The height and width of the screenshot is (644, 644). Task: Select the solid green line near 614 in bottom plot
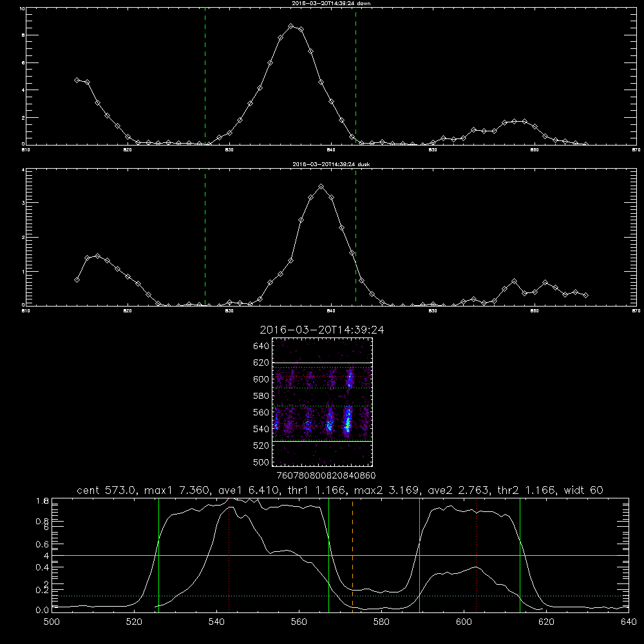pos(520,554)
